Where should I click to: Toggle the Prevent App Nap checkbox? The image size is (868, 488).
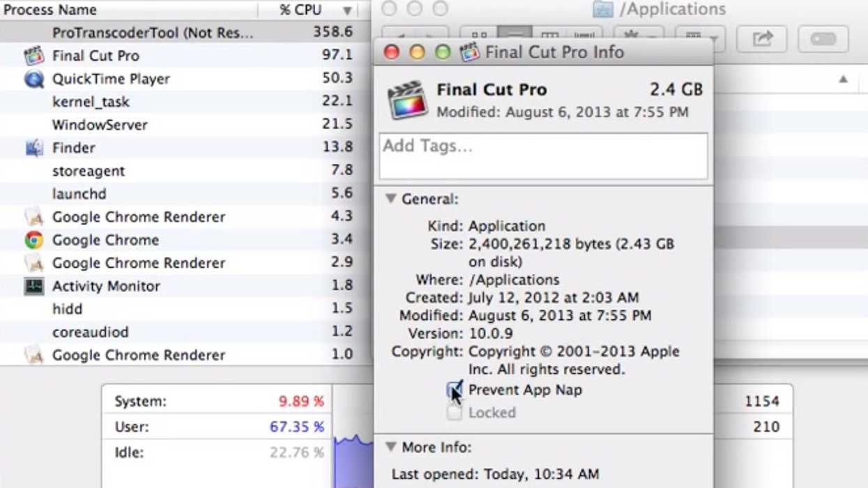click(x=454, y=390)
